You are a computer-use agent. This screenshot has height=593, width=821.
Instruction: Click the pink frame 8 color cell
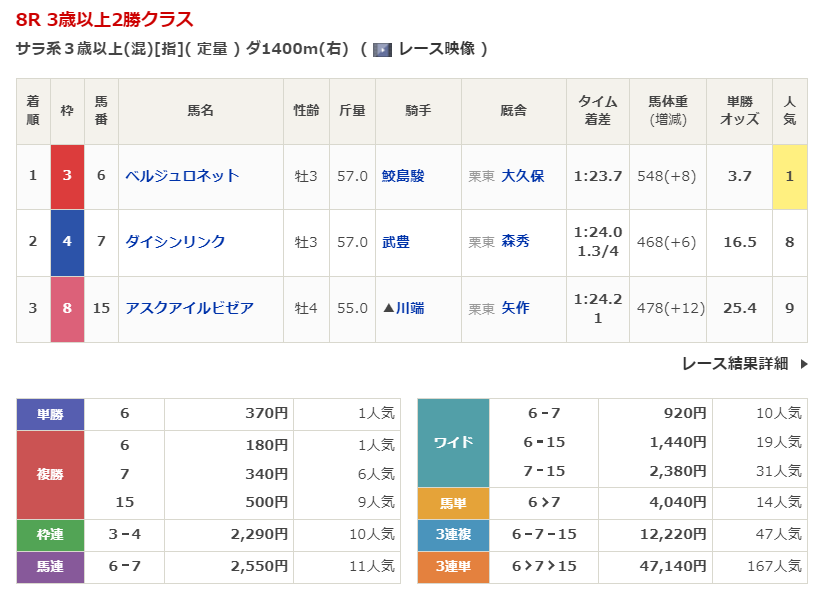click(67, 308)
